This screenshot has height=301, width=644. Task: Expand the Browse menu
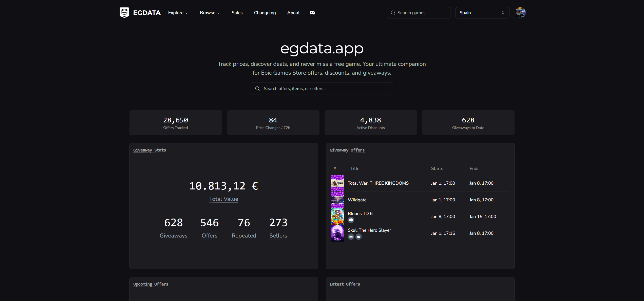coord(210,13)
